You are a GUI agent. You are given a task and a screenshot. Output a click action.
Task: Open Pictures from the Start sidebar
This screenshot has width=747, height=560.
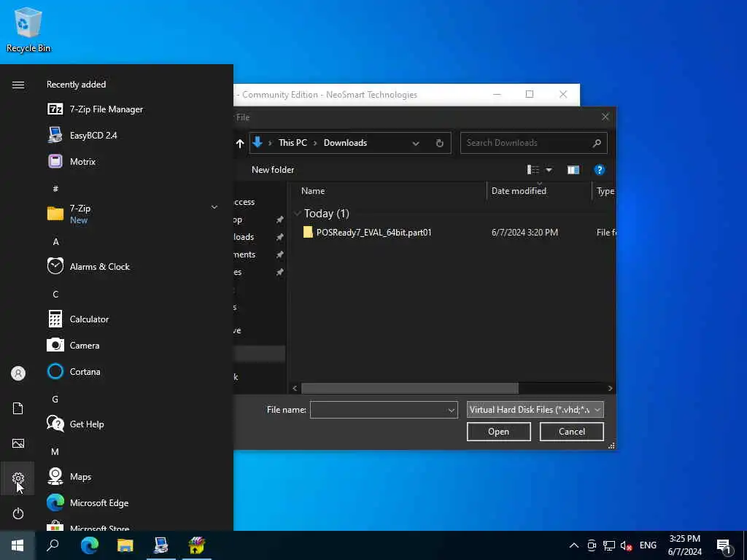tap(18, 443)
